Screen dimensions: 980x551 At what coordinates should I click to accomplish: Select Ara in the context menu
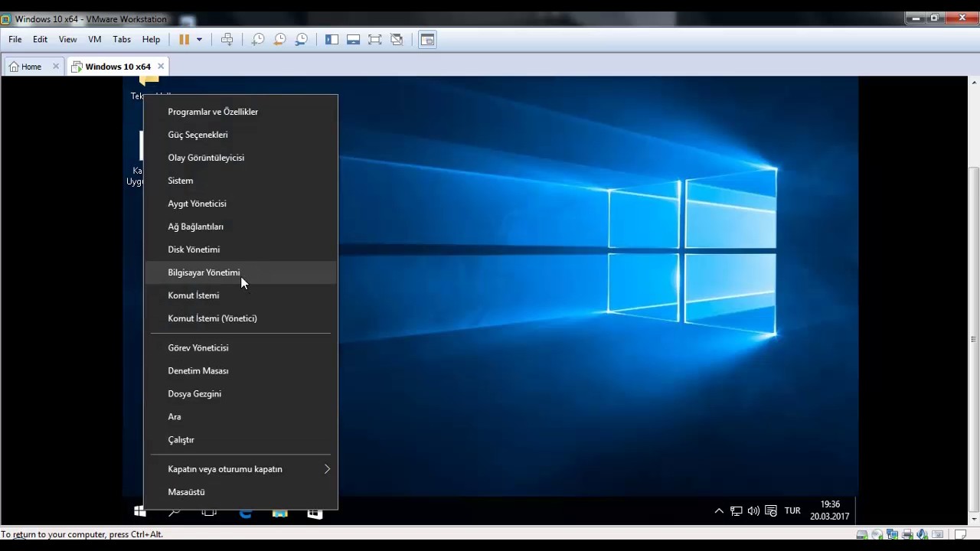tap(240, 416)
